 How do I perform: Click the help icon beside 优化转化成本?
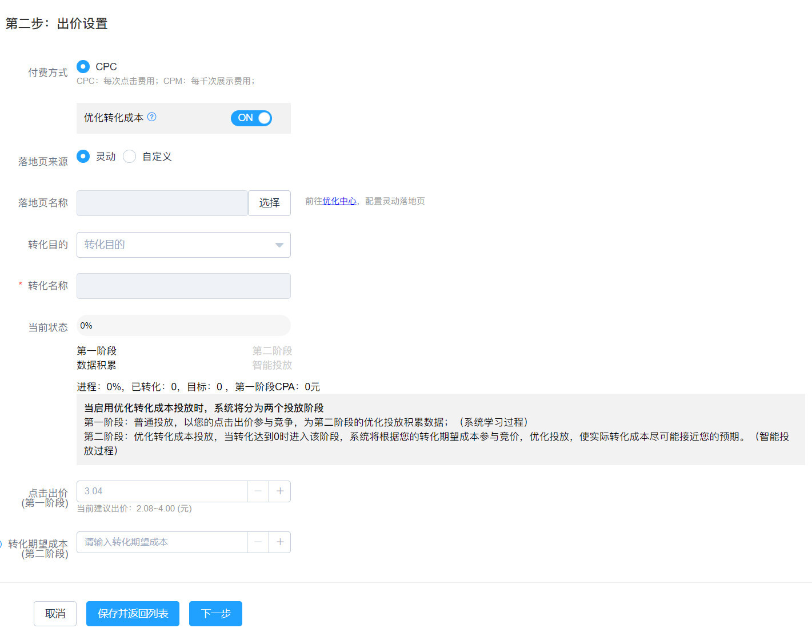[x=151, y=117]
